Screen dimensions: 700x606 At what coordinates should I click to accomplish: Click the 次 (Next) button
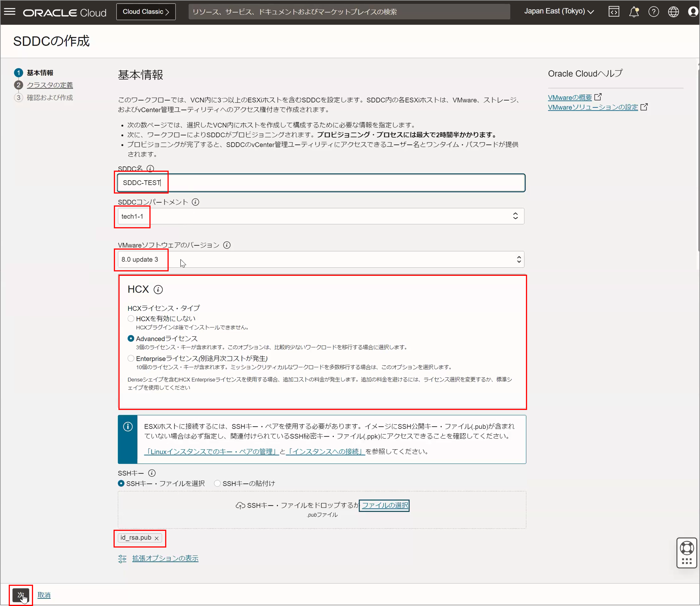(x=21, y=595)
